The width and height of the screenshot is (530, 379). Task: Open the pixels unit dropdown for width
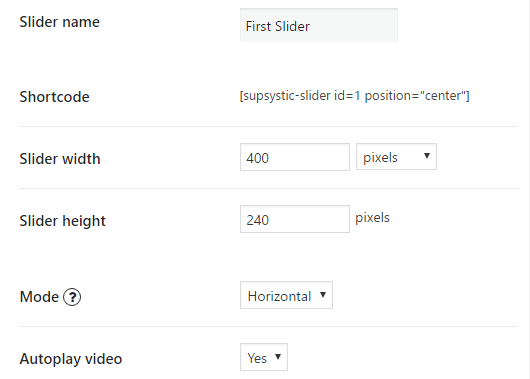(x=396, y=157)
